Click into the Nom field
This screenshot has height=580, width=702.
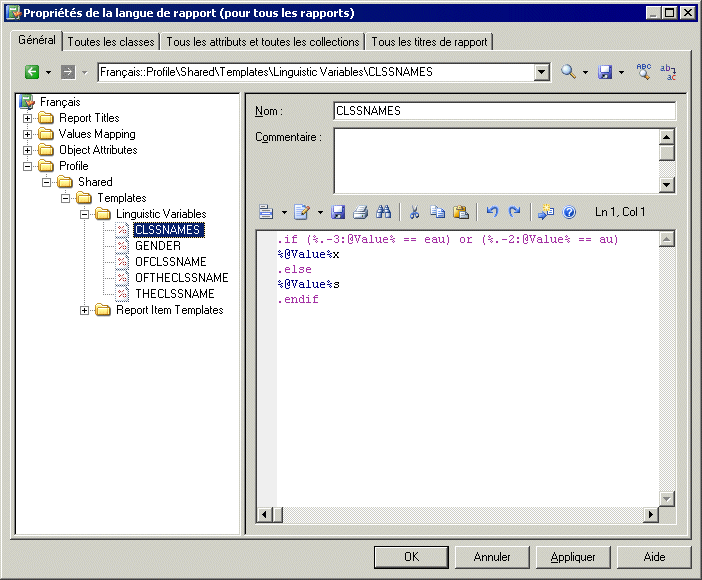pyautogui.click(x=505, y=111)
